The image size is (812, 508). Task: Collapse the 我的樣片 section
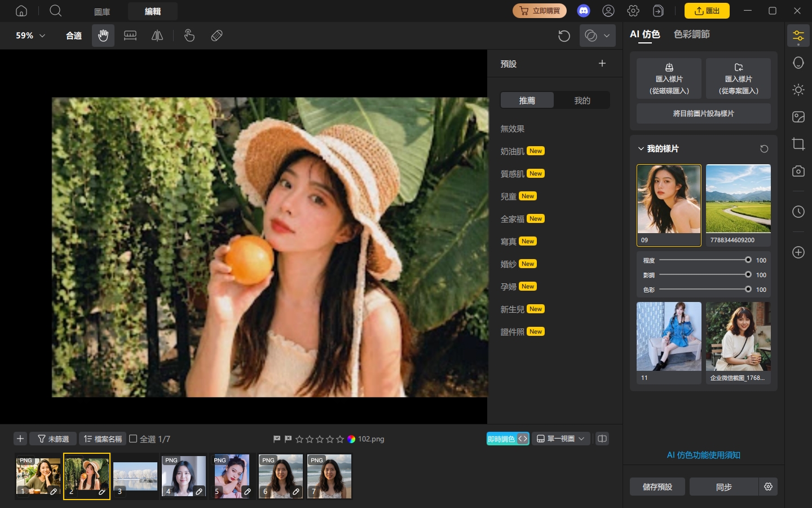point(641,149)
